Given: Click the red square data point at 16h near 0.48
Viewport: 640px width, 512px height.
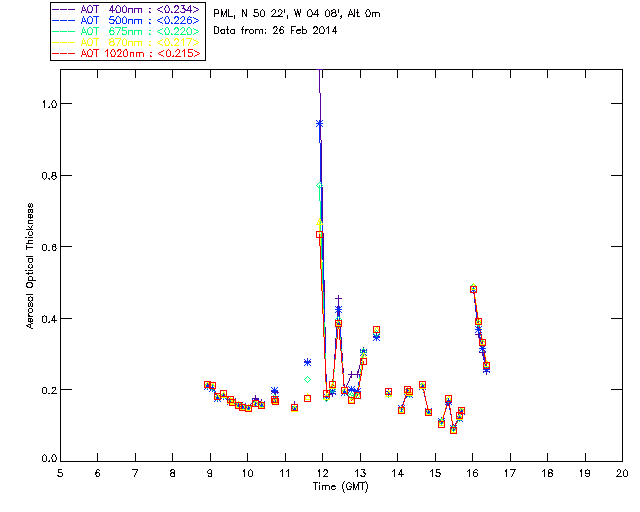Looking at the screenshot, I should pyautogui.click(x=473, y=289).
